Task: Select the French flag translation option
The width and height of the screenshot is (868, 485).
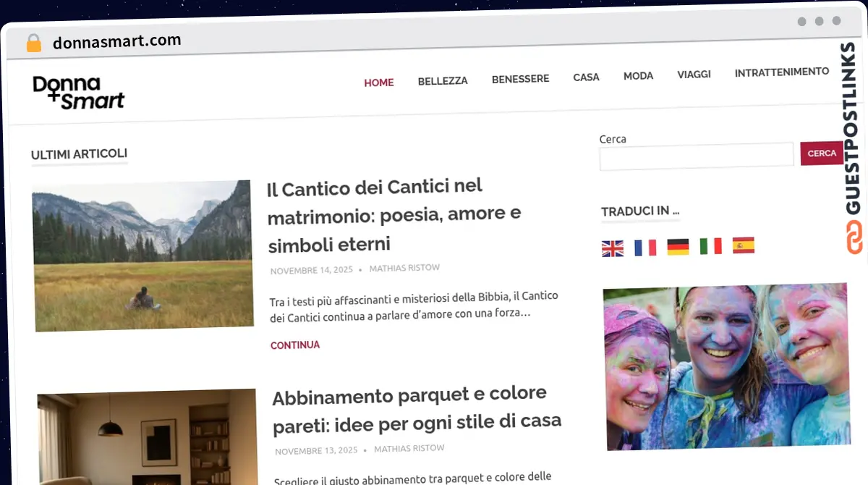Action: click(645, 247)
